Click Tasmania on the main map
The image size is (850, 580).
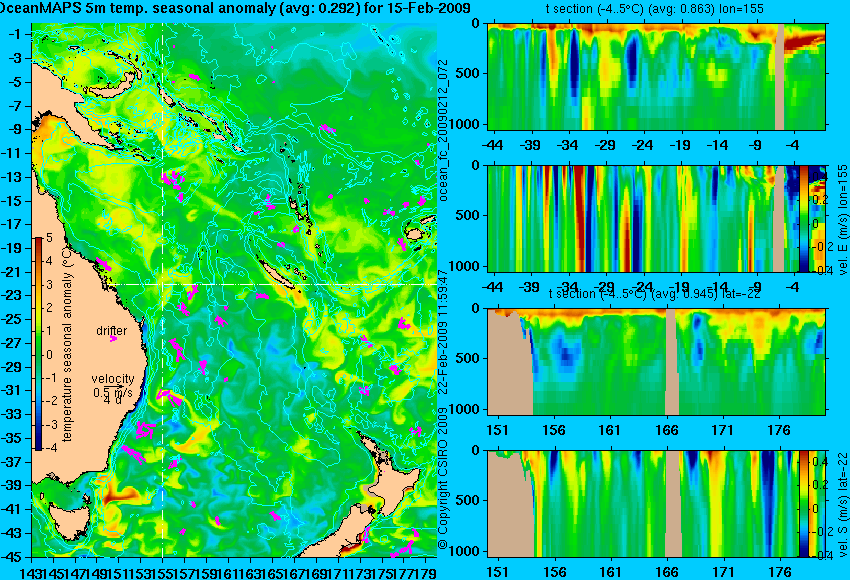(69, 521)
